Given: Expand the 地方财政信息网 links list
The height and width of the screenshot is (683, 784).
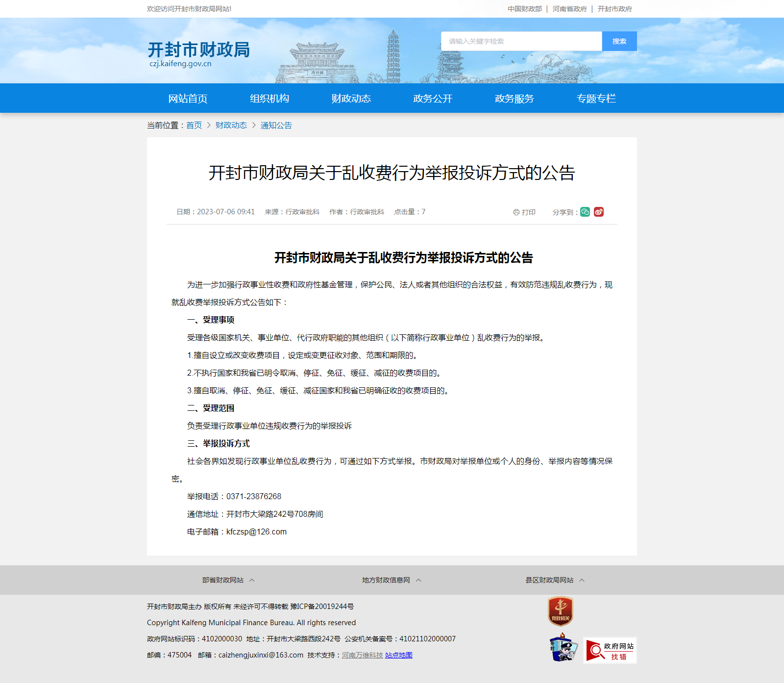Looking at the screenshot, I should tap(392, 580).
